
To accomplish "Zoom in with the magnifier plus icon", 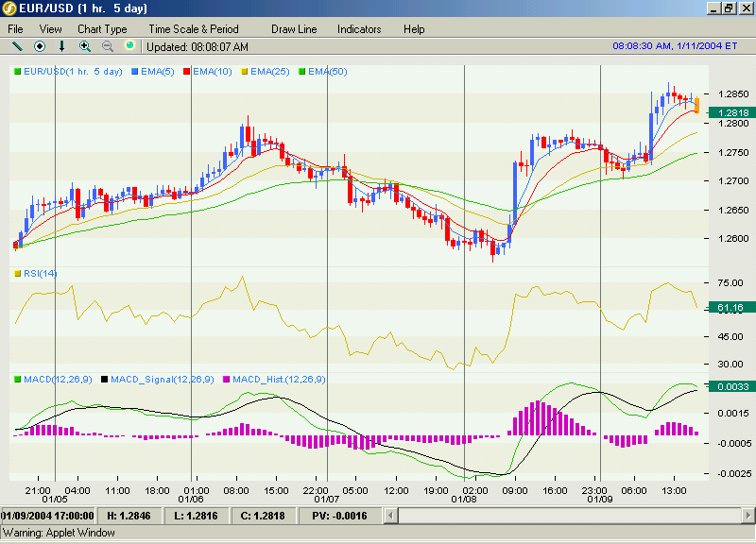I will 85,46.
